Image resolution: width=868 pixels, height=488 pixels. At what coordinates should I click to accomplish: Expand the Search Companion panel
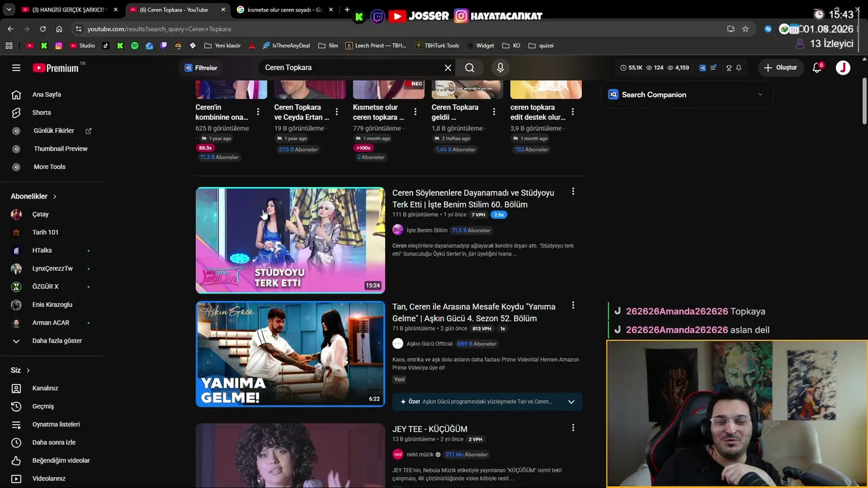click(x=760, y=95)
